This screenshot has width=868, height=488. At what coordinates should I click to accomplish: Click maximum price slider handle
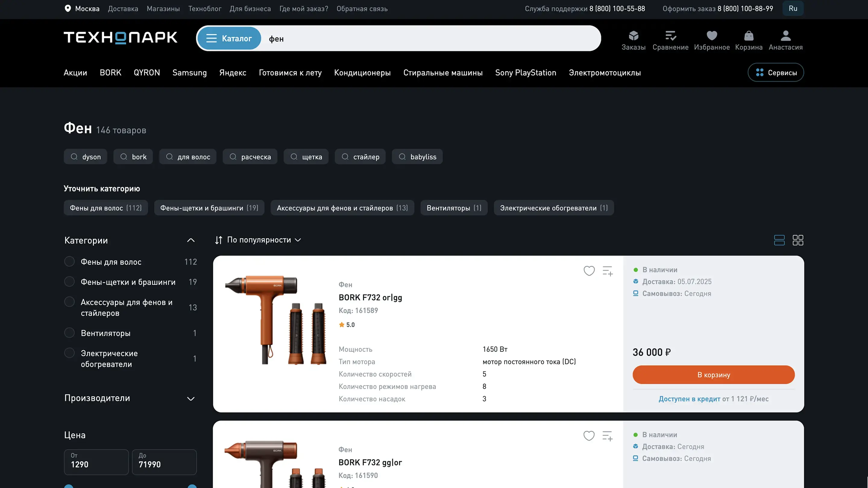[x=192, y=486]
